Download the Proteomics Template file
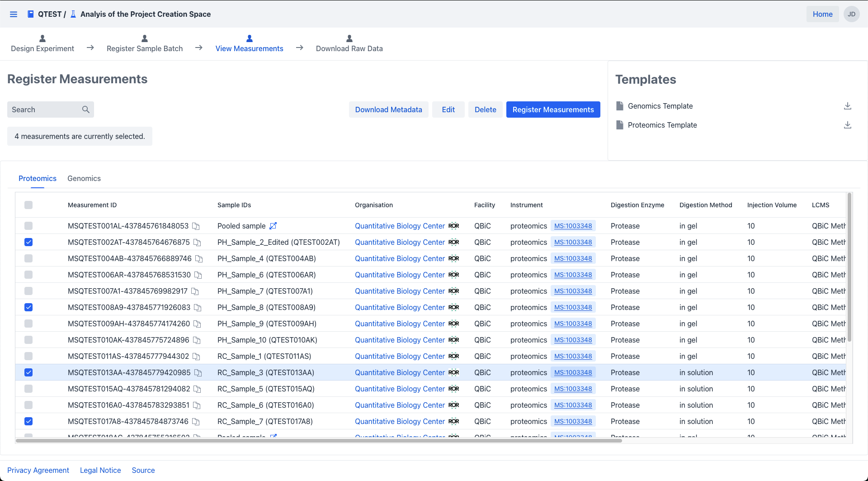The height and width of the screenshot is (481, 868). pos(847,125)
